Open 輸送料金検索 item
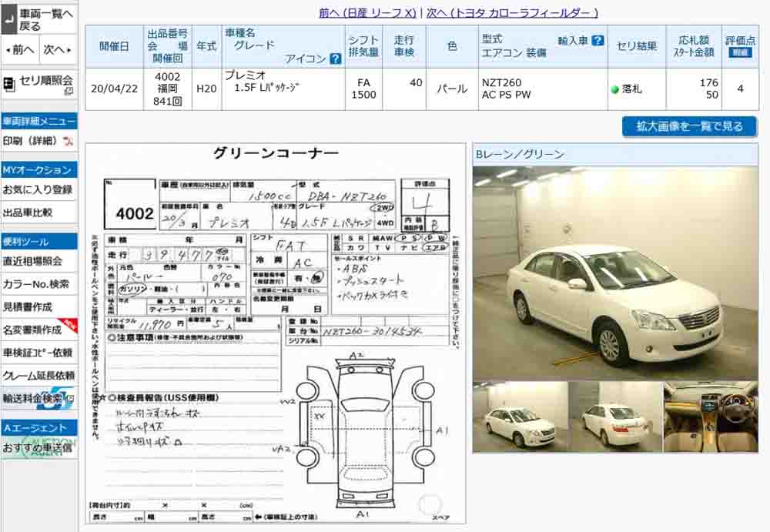Screen dimensions: 770x532 click(x=32, y=398)
